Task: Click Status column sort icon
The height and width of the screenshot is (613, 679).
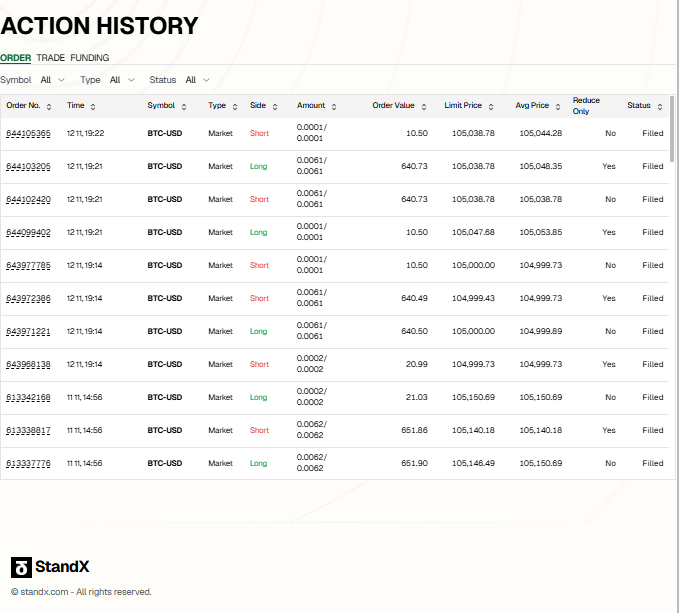Action: tap(660, 106)
